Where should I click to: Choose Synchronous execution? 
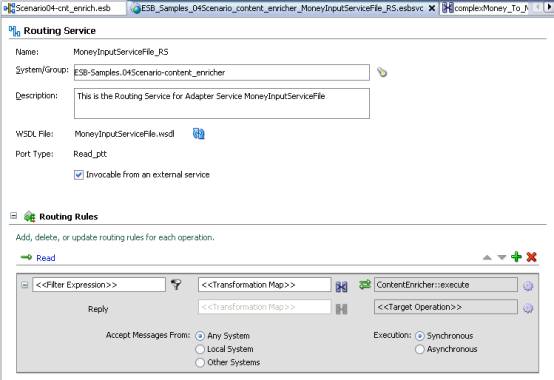point(419,336)
